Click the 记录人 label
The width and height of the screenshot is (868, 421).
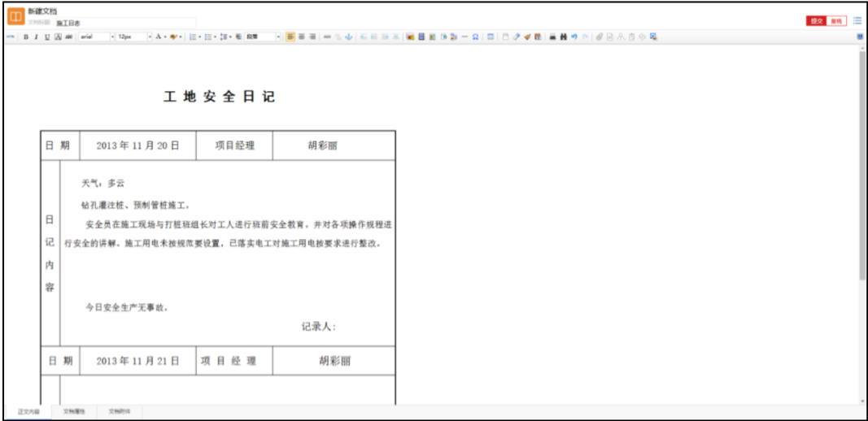[x=318, y=327]
